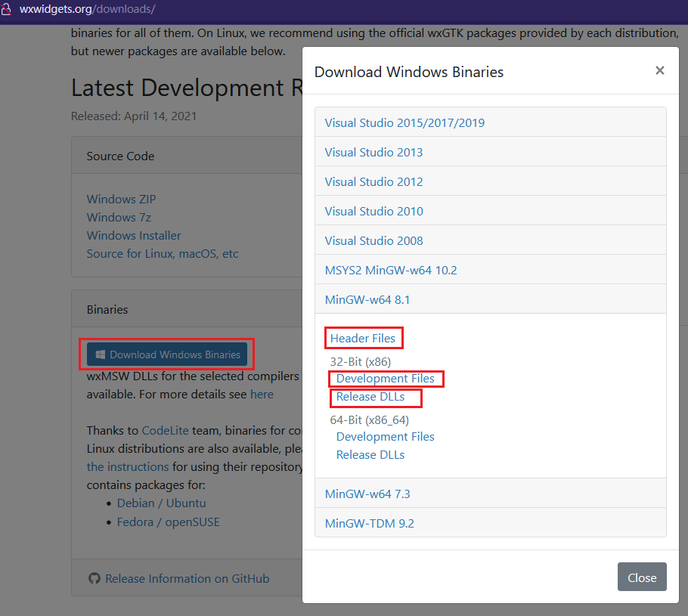Expand the Visual Studio 2013 section
Viewport: 688px width, 616px height.
(x=373, y=152)
